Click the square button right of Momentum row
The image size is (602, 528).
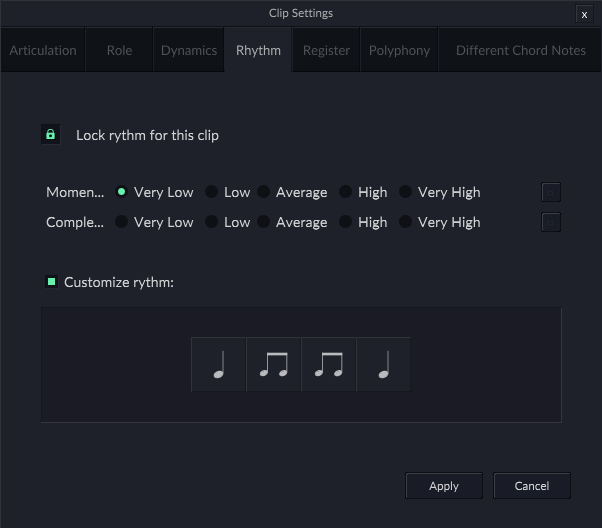551,192
